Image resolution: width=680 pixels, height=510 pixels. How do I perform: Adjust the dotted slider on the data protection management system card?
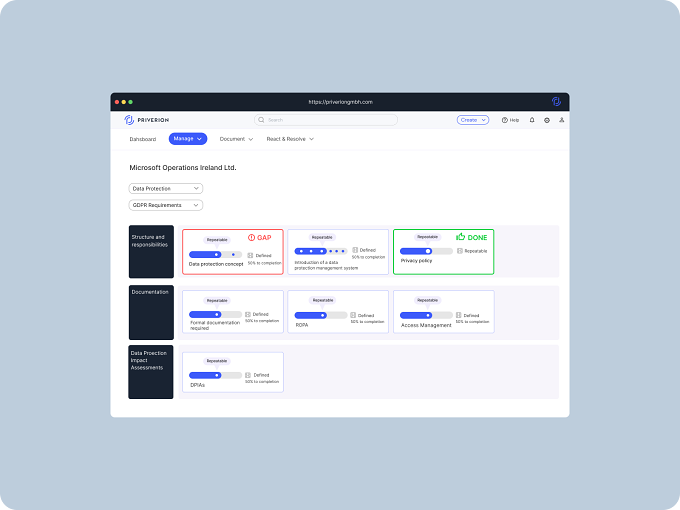tap(321, 251)
